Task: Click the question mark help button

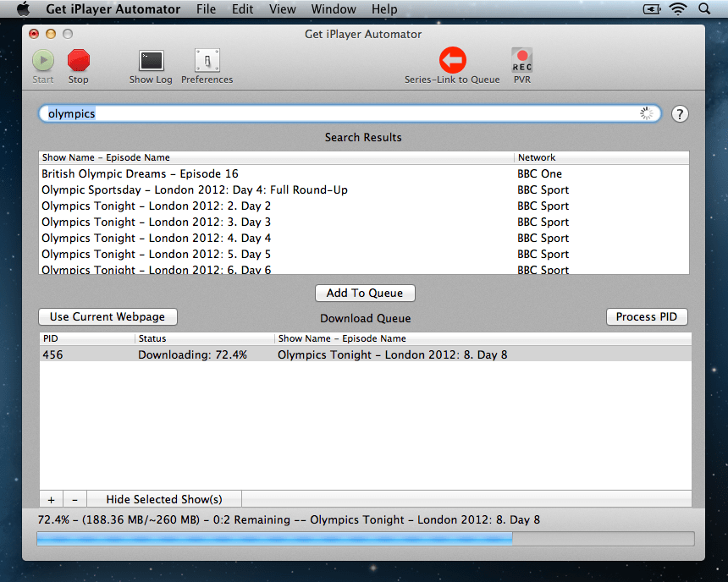Action: (680, 113)
